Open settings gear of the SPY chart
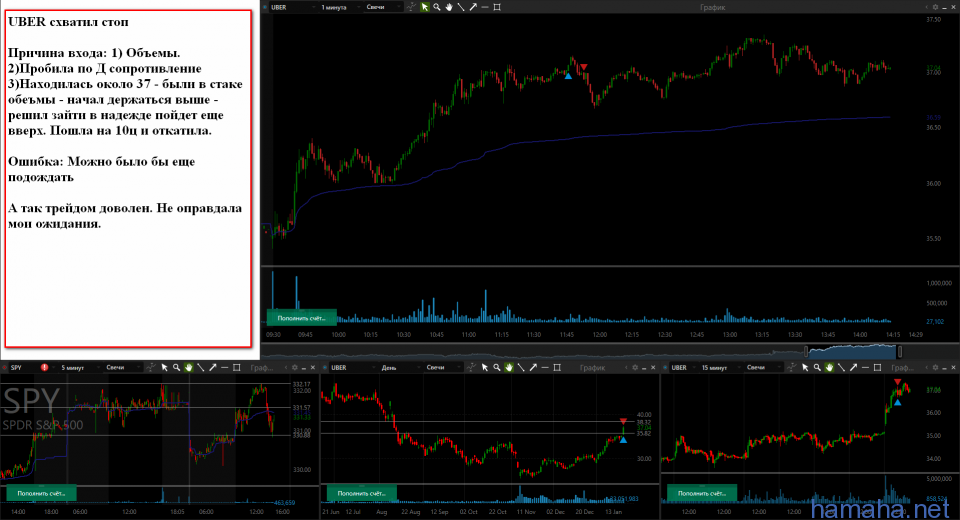The width and height of the screenshot is (960, 520). tap(294, 367)
